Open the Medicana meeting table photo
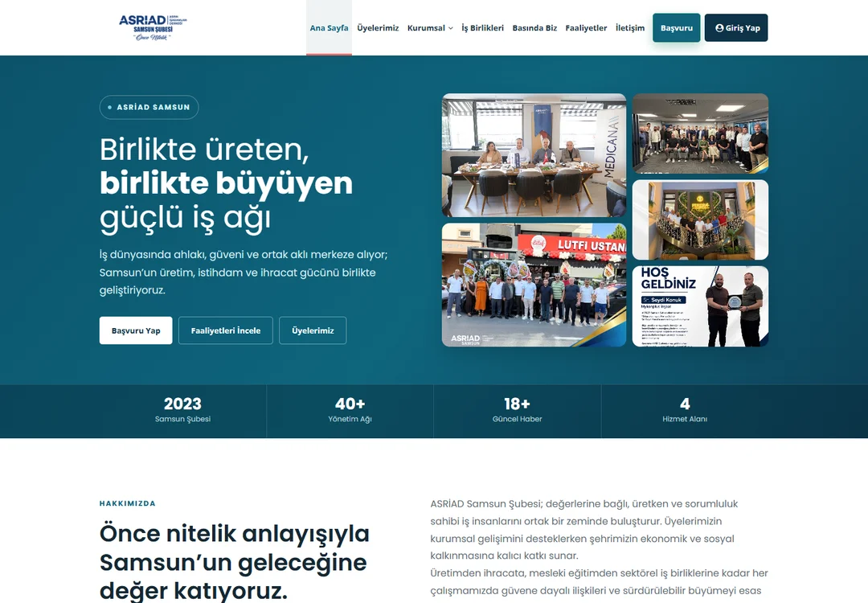The height and width of the screenshot is (603, 868). point(534,155)
